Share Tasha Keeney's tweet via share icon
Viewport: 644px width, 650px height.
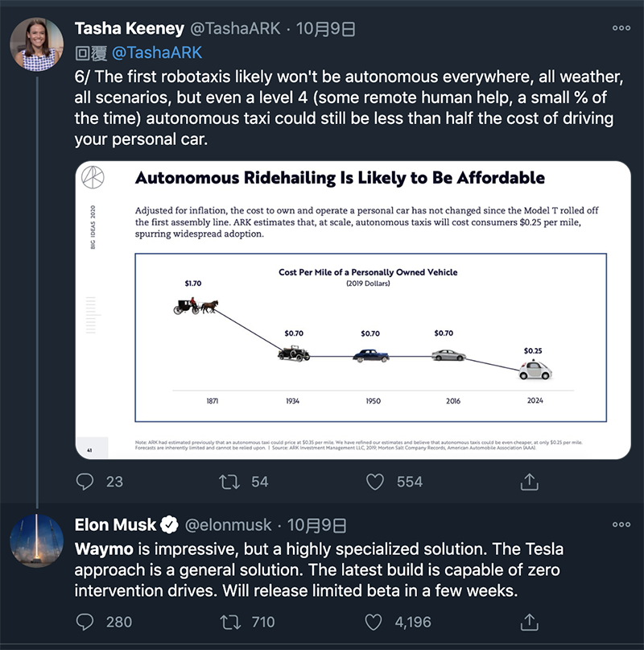coord(529,482)
